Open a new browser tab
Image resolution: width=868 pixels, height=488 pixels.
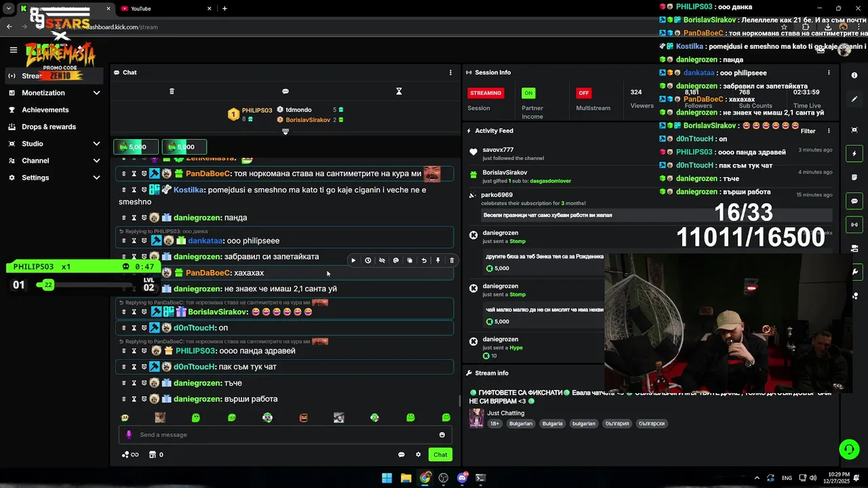224,8
